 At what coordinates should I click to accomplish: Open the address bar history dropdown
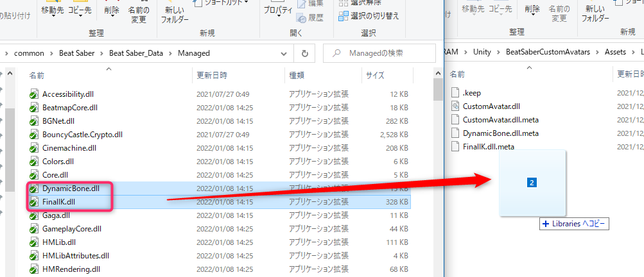pos(284,53)
